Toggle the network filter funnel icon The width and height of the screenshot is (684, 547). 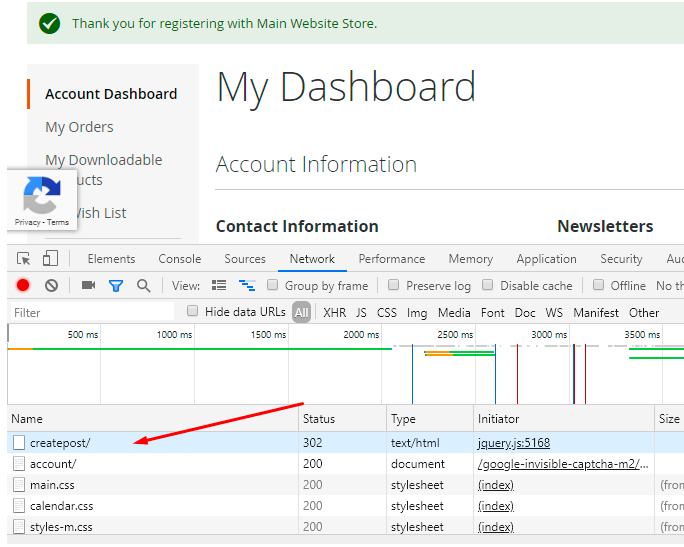[x=116, y=286]
